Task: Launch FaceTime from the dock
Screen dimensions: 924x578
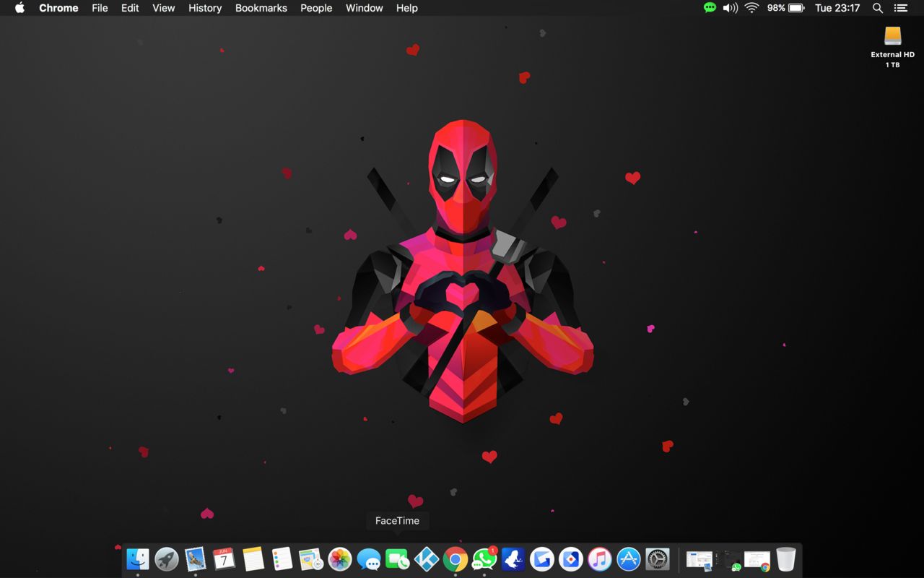Action: pyautogui.click(x=398, y=558)
